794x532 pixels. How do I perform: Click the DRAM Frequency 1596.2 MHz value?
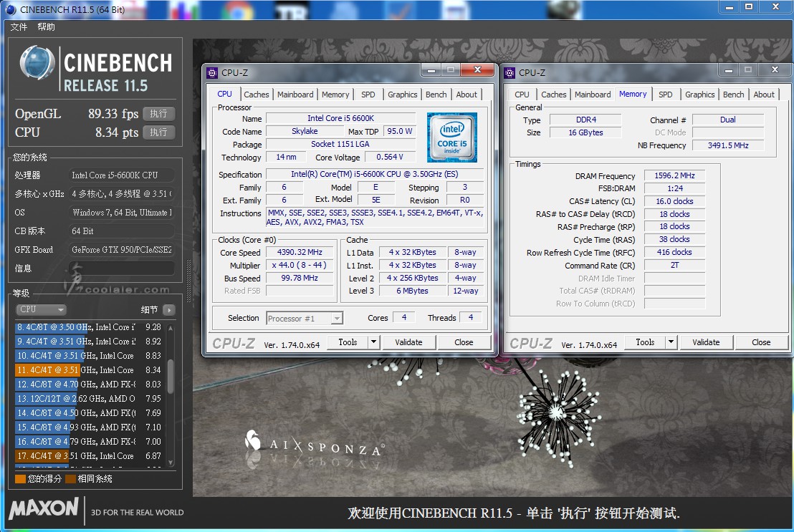(674, 175)
